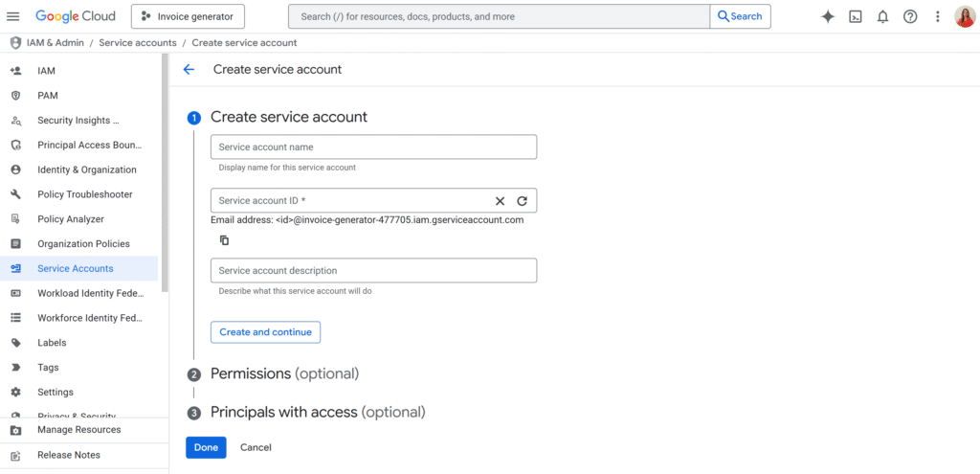
Task: Open the notifications bell
Action: click(882, 16)
